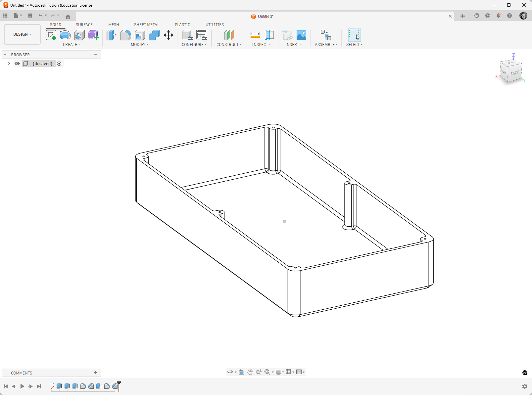Image resolution: width=532 pixels, height=395 pixels.
Task: Click the Look At navigation icon
Action: 242,372
